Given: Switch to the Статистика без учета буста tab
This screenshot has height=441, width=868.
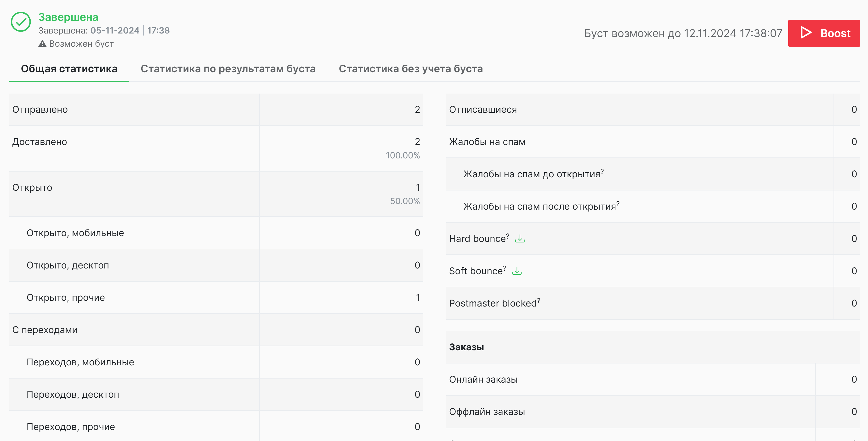Looking at the screenshot, I should [411, 69].
